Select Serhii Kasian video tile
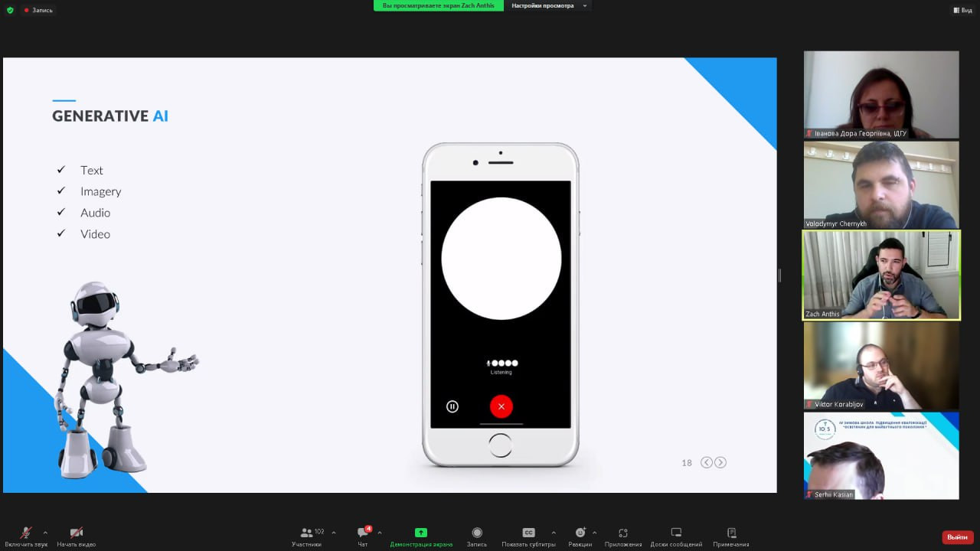This screenshot has width=980, height=551. [881, 456]
